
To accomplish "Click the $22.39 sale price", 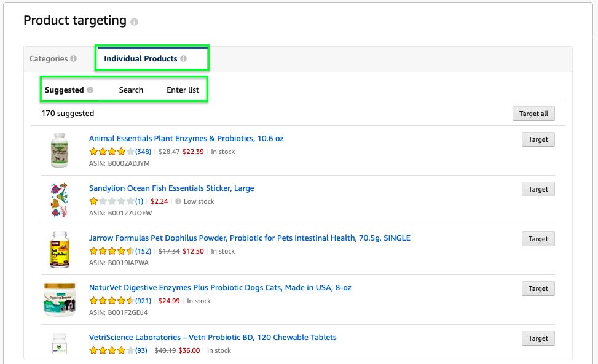I will pos(193,152).
